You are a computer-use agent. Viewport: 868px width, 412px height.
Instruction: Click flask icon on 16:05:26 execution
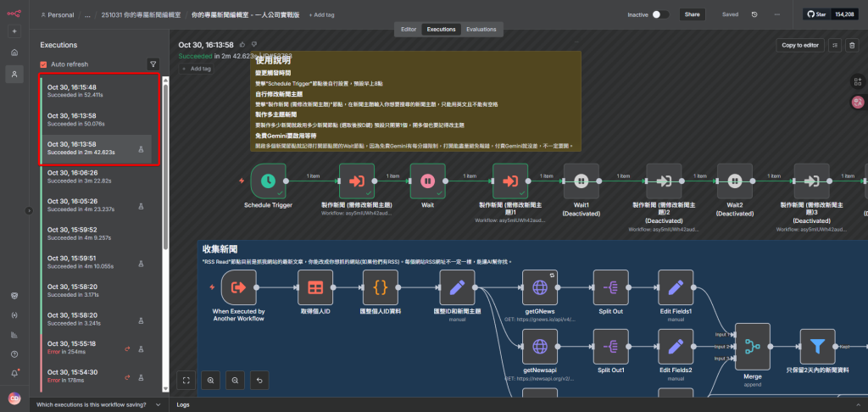pos(142,206)
